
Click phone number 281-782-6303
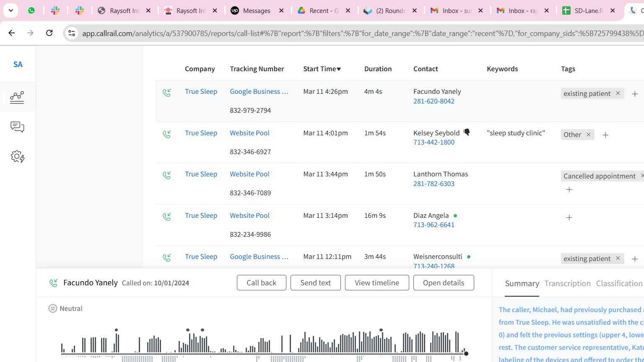pos(434,184)
